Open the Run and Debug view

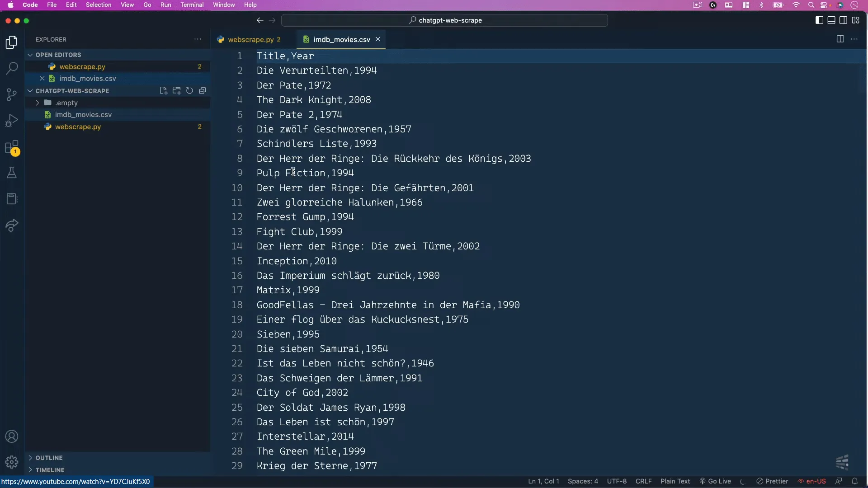point(12,121)
